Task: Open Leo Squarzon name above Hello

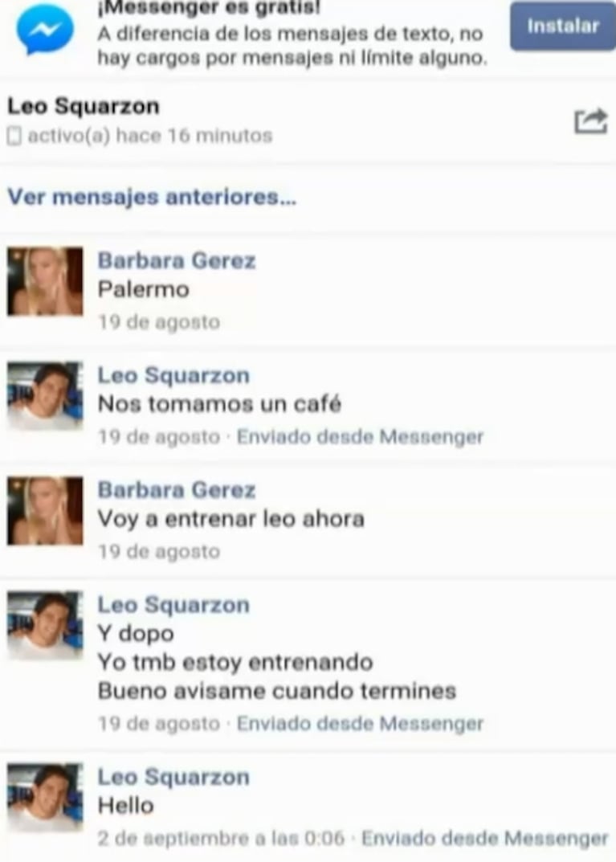Action: tap(173, 778)
